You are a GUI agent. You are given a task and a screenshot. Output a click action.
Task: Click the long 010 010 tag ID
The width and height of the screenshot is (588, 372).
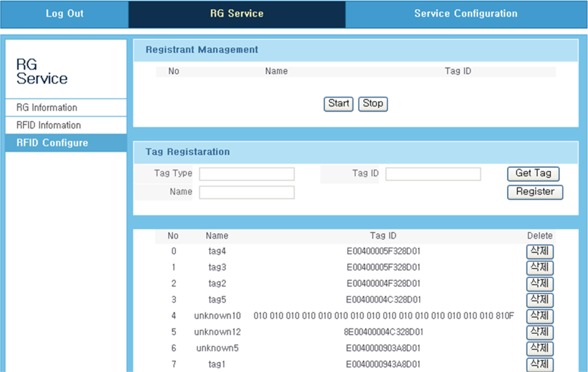click(383, 315)
